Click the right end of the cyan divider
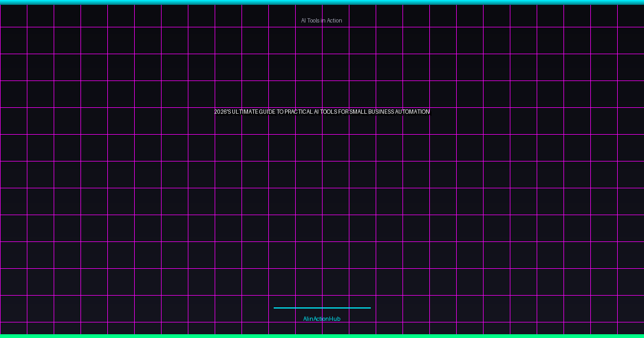This screenshot has width=644, height=338. coord(369,308)
